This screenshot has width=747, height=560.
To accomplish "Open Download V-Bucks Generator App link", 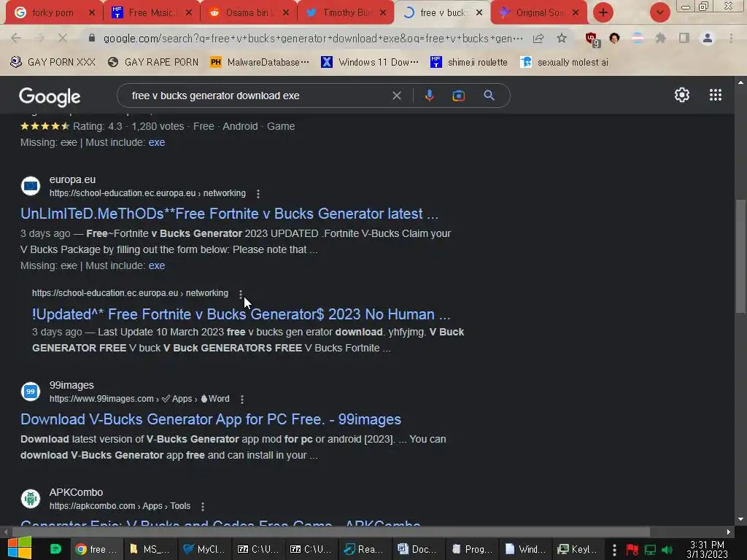I will (211, 419).
